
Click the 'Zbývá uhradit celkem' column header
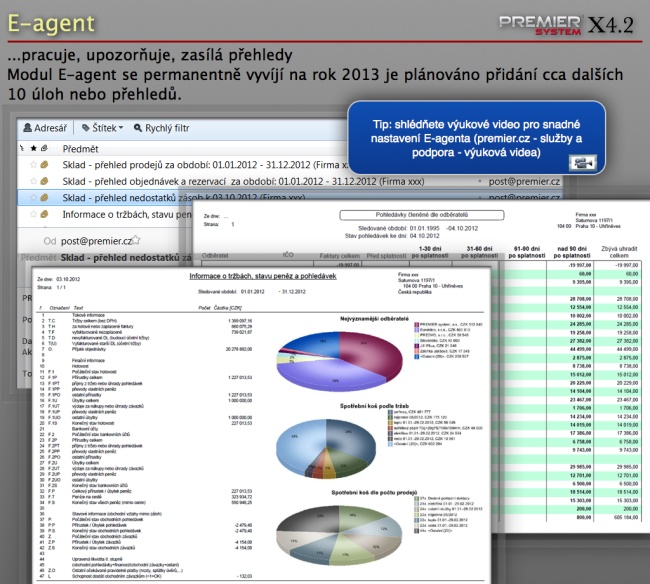619,252
